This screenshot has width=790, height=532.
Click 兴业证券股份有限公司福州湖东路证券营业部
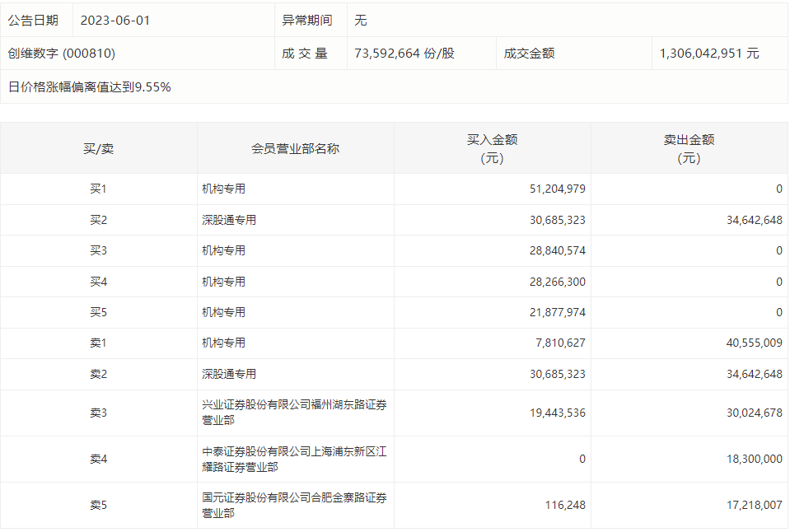pos(294,413)
